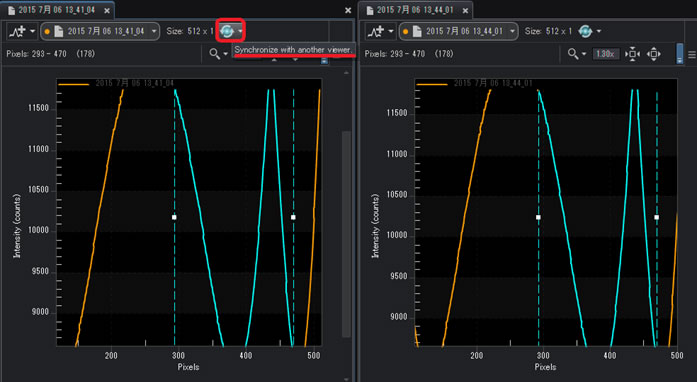This screenshot has height=382, width=697.
Task: Click the zoom magnifier icon in left viewer
Action: coord(214,54)
